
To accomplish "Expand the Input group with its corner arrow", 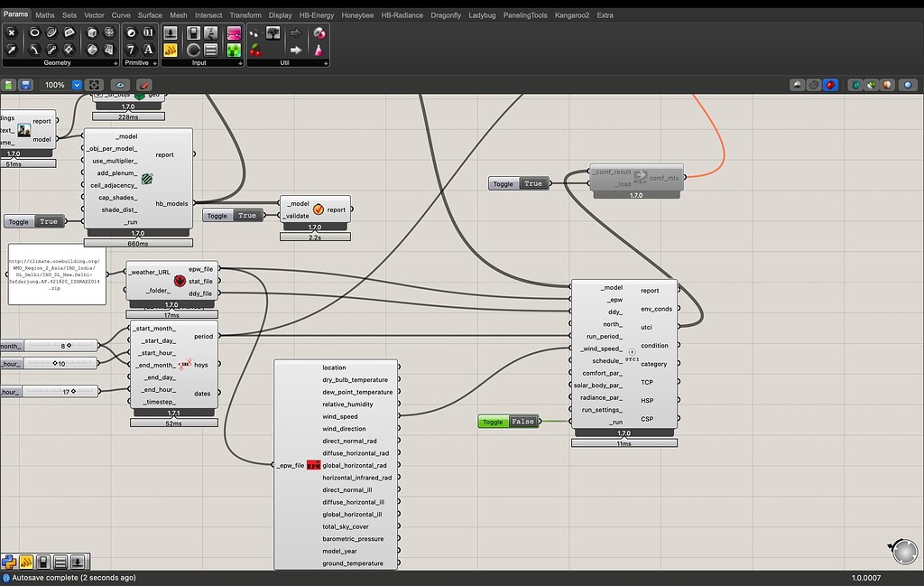I will pyautogui.click(x=242, y=63).
